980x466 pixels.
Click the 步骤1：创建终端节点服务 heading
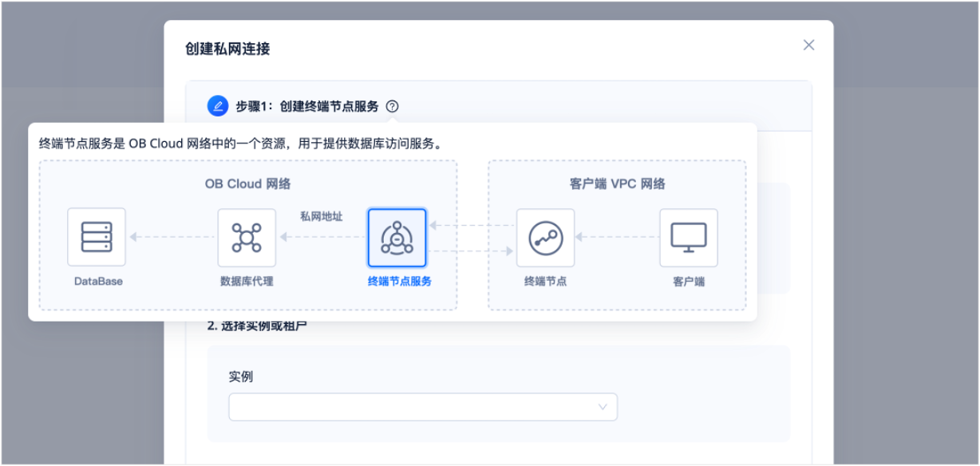(x=307, y=106)
